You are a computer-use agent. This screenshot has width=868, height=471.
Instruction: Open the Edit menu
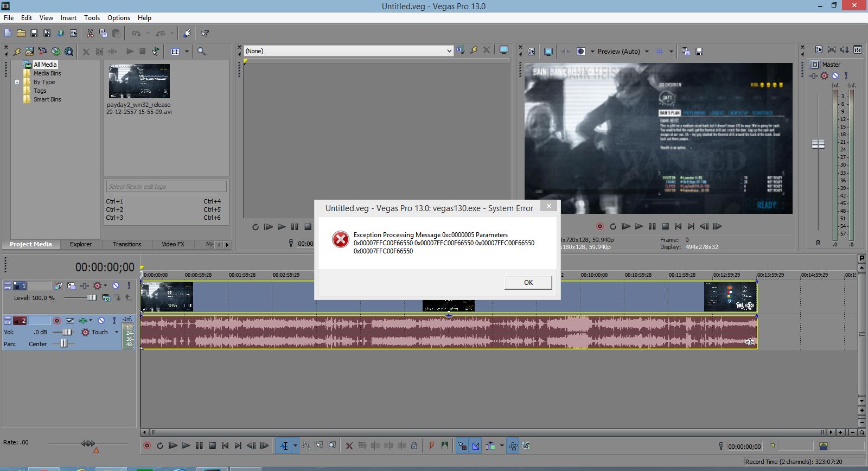pyautogui.click(x=26, y=17)
